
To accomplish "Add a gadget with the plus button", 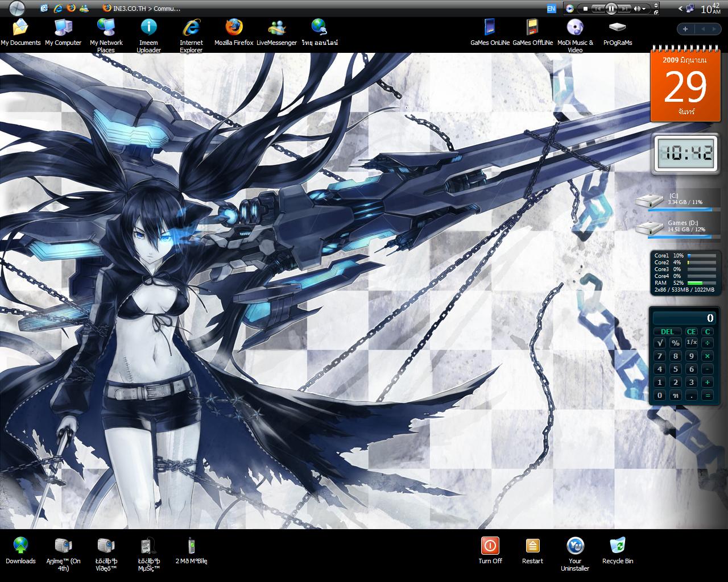I will pos(685,29).
